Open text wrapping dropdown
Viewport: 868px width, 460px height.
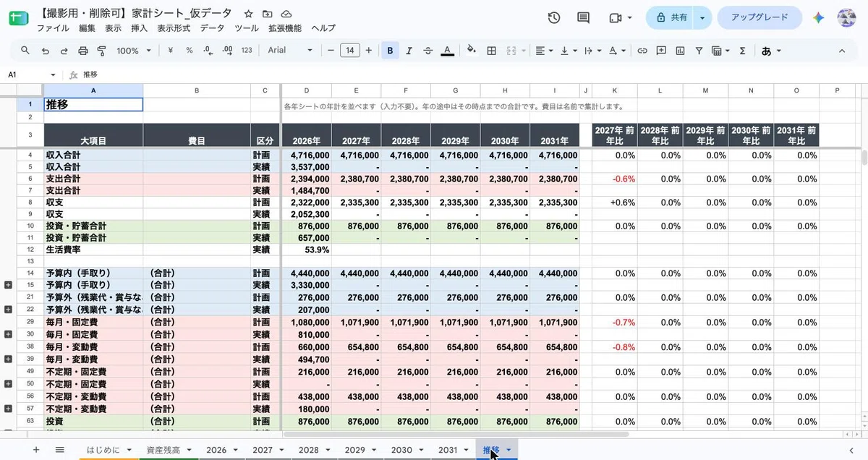[x=592, y=51]
